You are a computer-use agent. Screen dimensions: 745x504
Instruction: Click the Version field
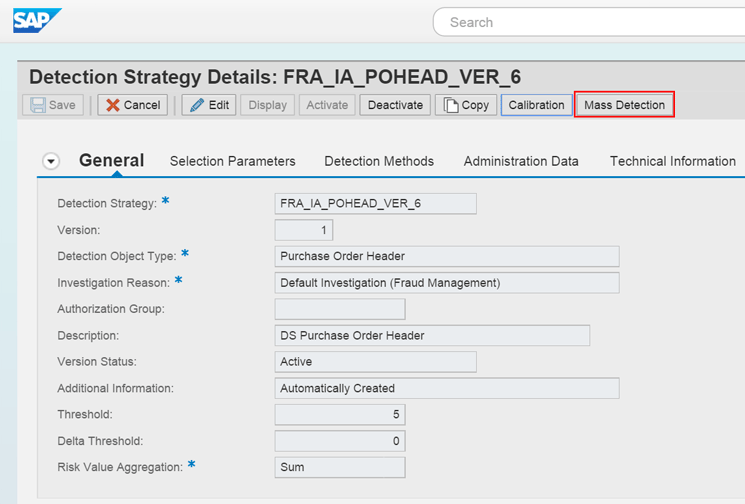click(x=304, y=230)
